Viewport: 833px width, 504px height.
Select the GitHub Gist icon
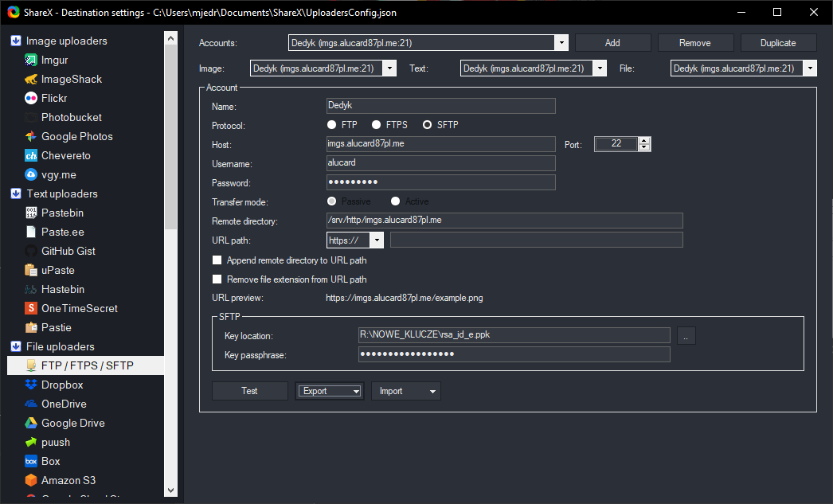pyautogui.click(x=31, y=251)
